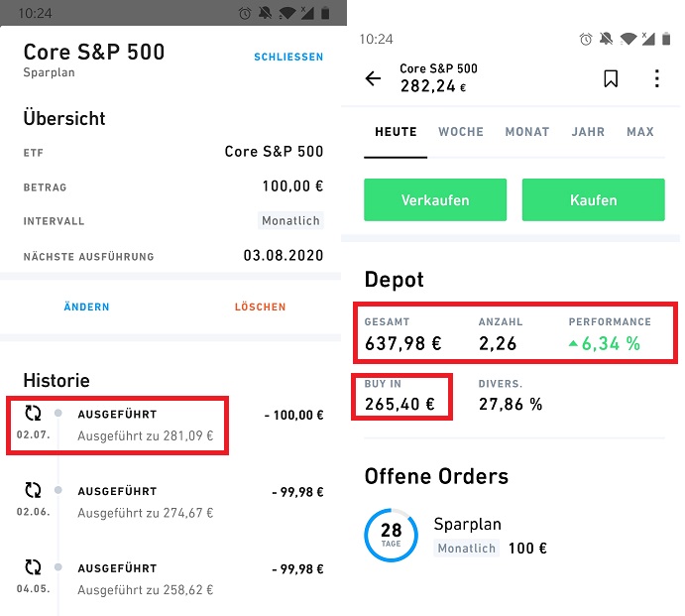The image size is (685, 616).
Task: Tap the back arrow beside Core S&P 500
Action: pyautogui.click(x=373, y=78)
